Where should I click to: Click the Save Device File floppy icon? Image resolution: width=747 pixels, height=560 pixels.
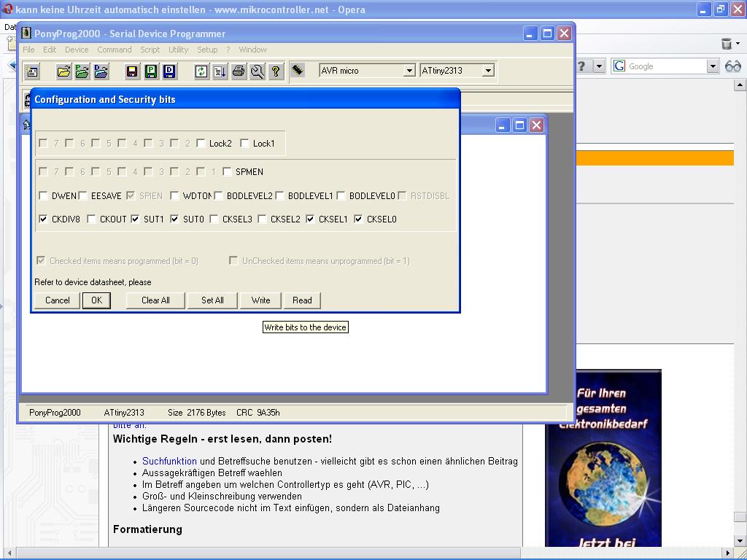(x=132, y=71)
